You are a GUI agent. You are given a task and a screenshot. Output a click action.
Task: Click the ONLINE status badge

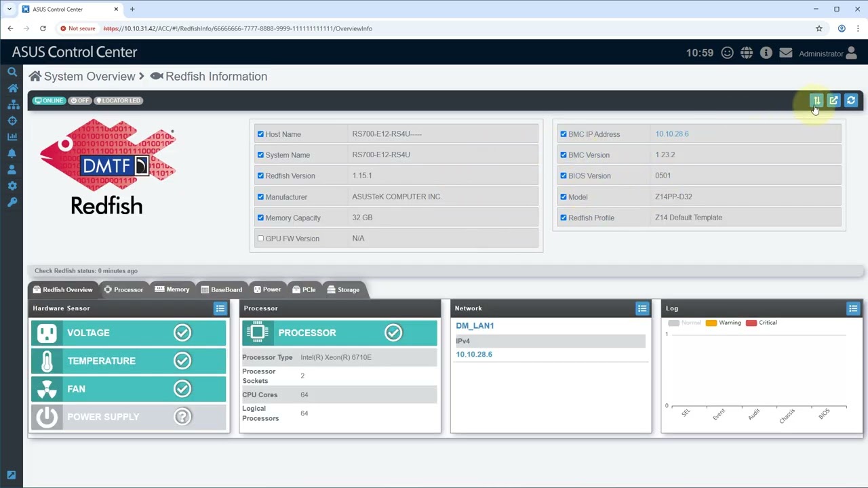click(49, 100)
